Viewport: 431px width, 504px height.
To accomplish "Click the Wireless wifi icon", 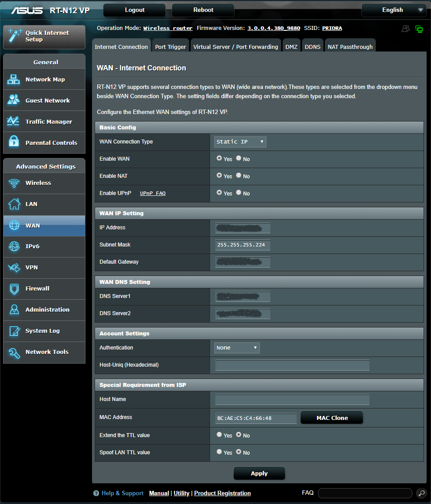I will click(x=14, y=183).
